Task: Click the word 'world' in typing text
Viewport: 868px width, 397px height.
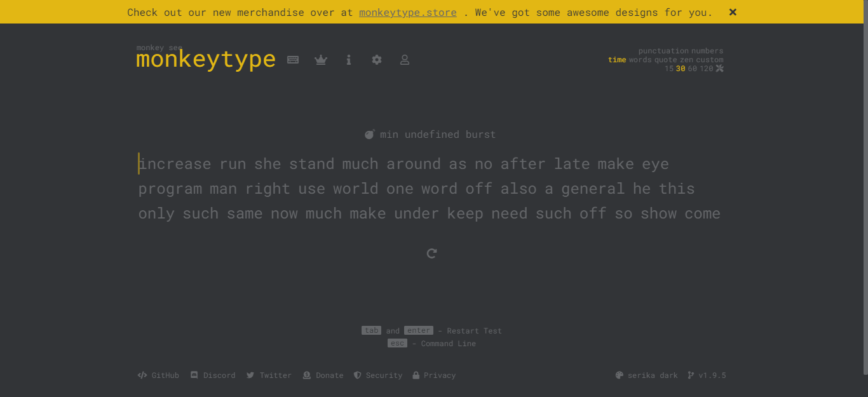Action: coord(355,189)
